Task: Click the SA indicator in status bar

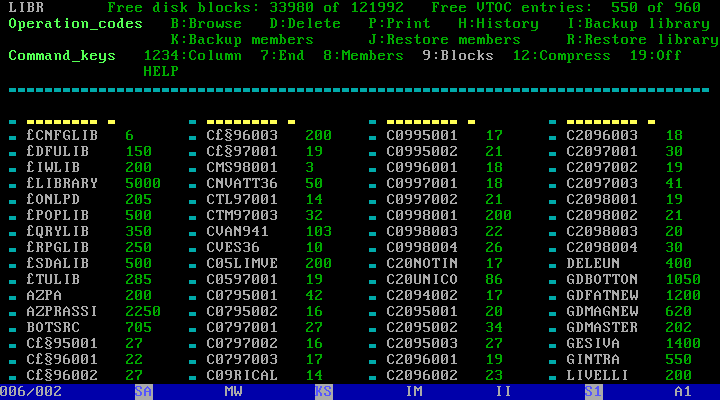Action: 143,392
